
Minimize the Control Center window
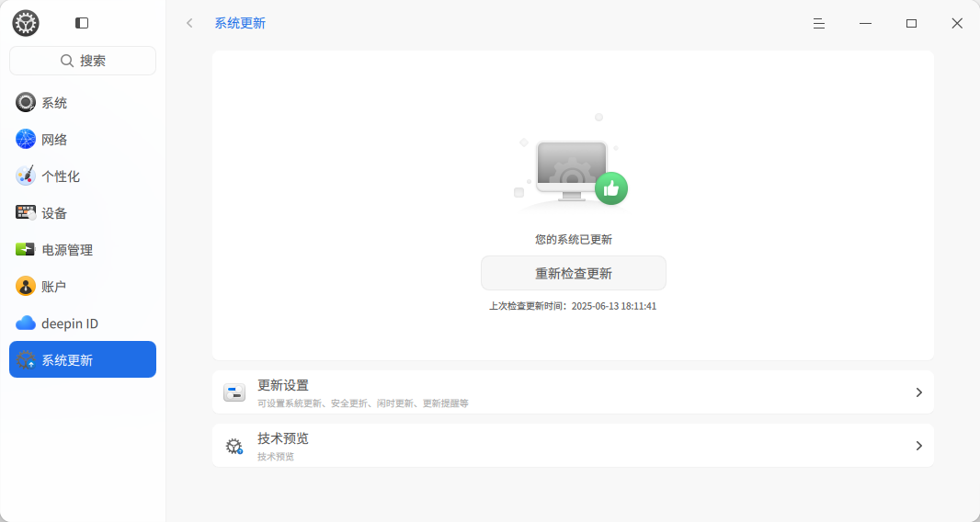(865, 23)
